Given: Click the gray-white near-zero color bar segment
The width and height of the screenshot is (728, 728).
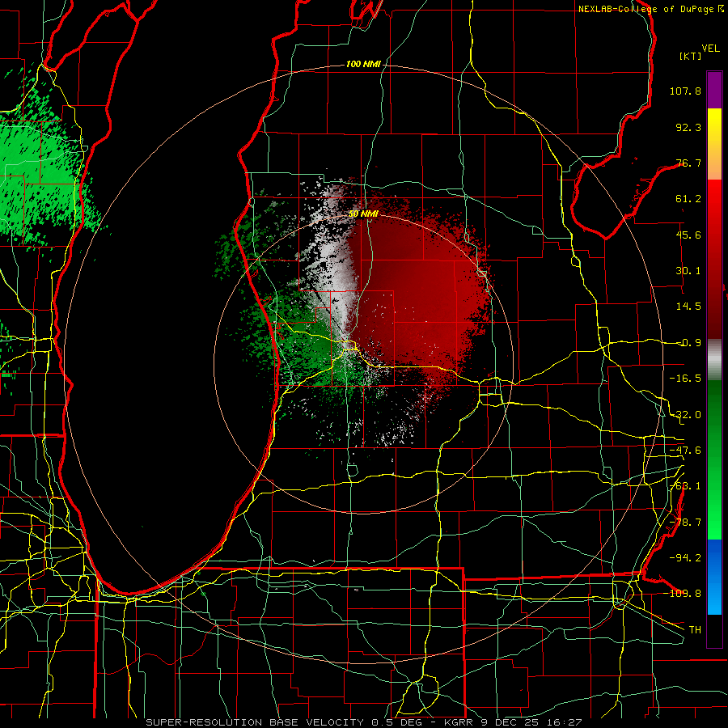Looking at the screenshot, I should click(x=714, y=360).
